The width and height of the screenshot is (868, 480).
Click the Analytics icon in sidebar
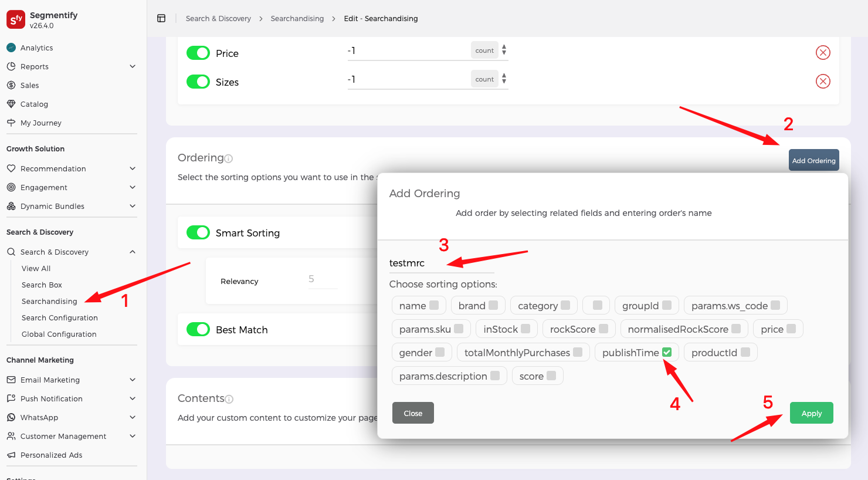pos(11,48)
